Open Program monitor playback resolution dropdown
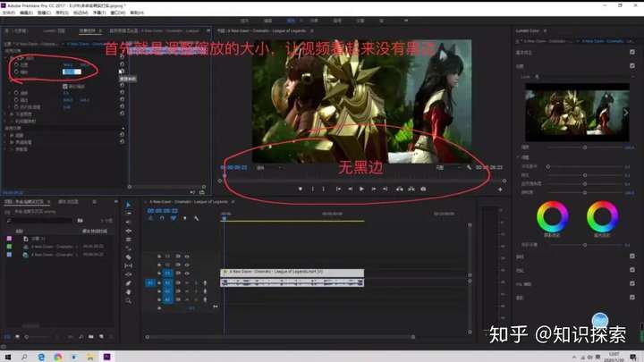Screen dimensions: 644x362 pyautogui.click(x=449, y=167)
